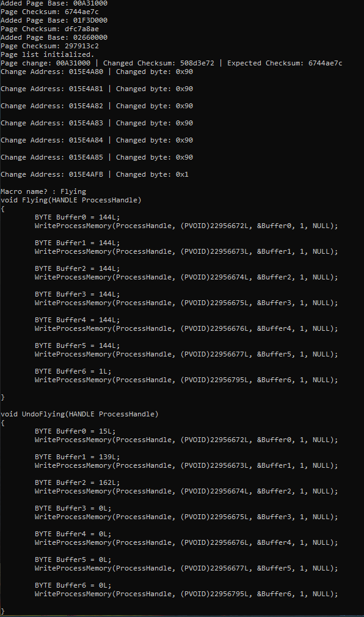Image resolution: width=364 pixels, height=617 pixels.
Task: Click WriteProcessMemory line with address 22956795L in Flying
Action: coord(186,380)
